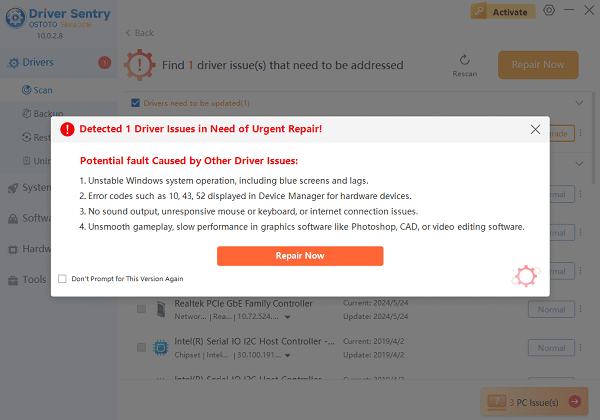This screenshot has height=420, width=600.
Task: Click the Drivers gear icon in sidebar
Action: (x=13, y=63)
